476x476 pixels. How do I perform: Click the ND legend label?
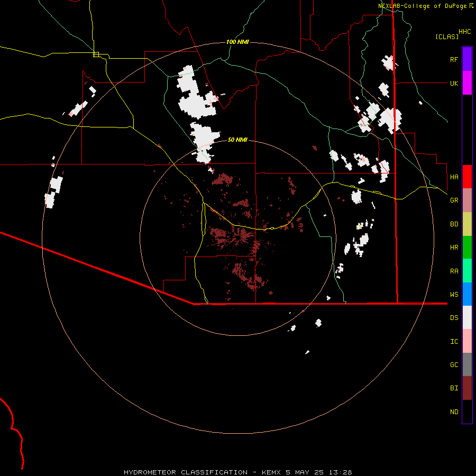click(454, 412)
